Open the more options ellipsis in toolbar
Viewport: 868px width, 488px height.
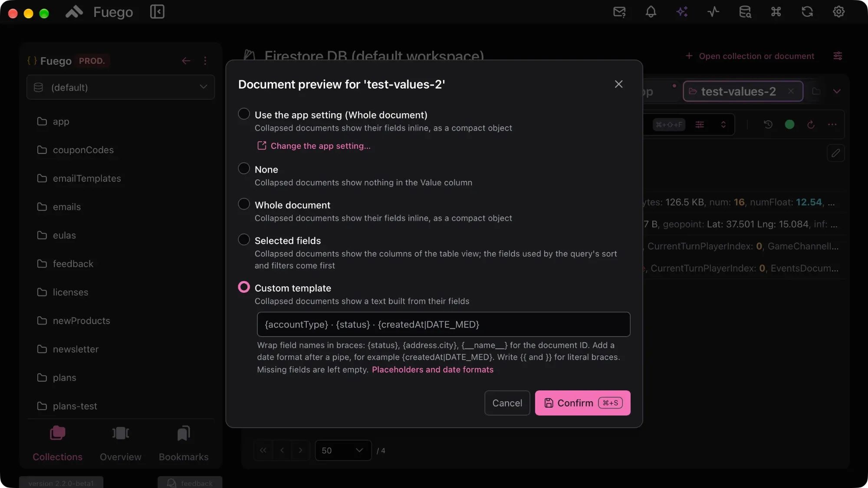coord(832,124)
